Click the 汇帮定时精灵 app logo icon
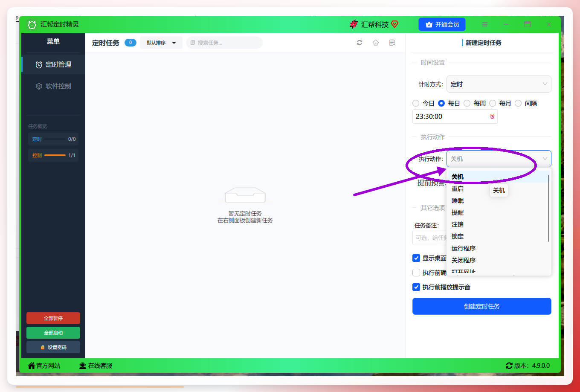This screenshot has height=392, width=580. tap(32, 25)
